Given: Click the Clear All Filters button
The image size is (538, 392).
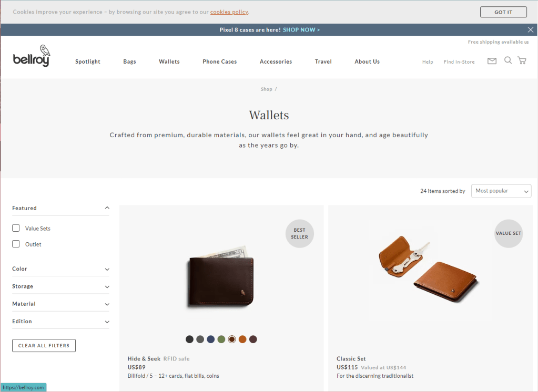Looking at the screenshot, I should coord(44,346).
